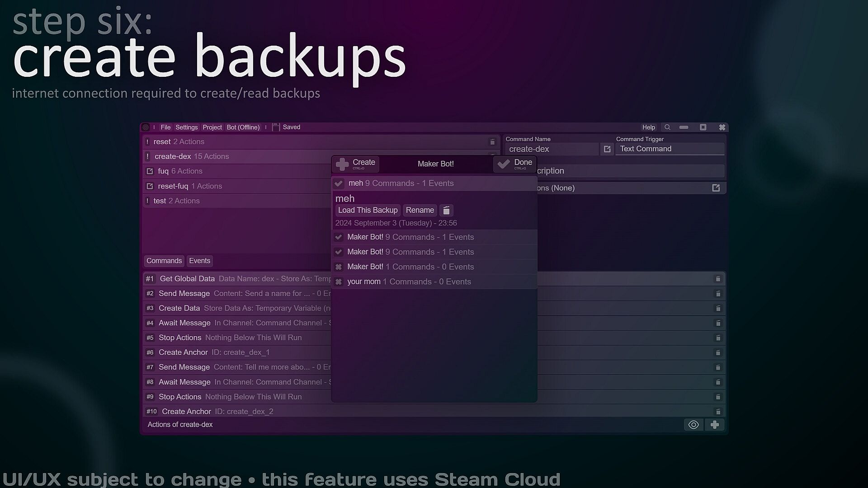Click the checkmark on meh backup row
Viewport: 868px width, 488px height.
pyautogui.click(x=339, y=183)
